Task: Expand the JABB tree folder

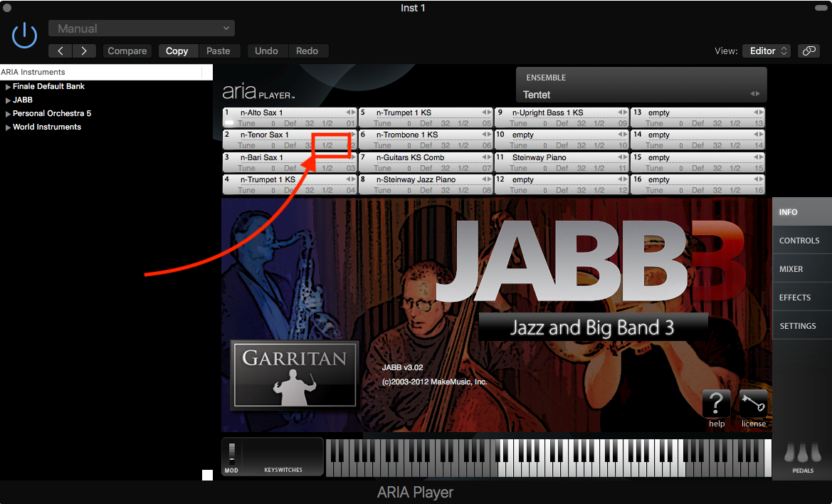Action: [8, 100]
